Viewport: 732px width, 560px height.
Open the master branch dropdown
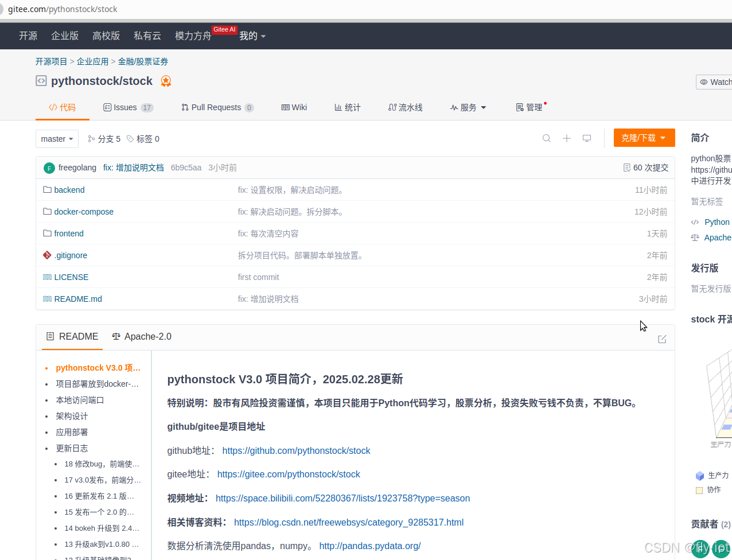tap(57, 139)
